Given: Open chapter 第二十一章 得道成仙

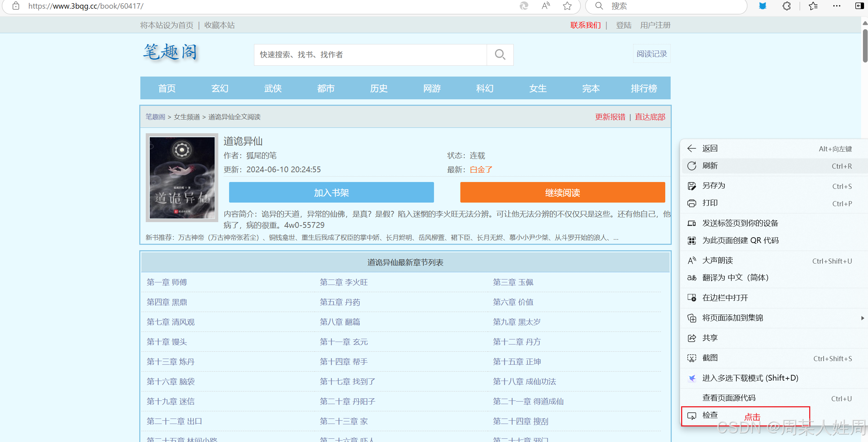Looking at the screenshot, I should coord(528,401).
